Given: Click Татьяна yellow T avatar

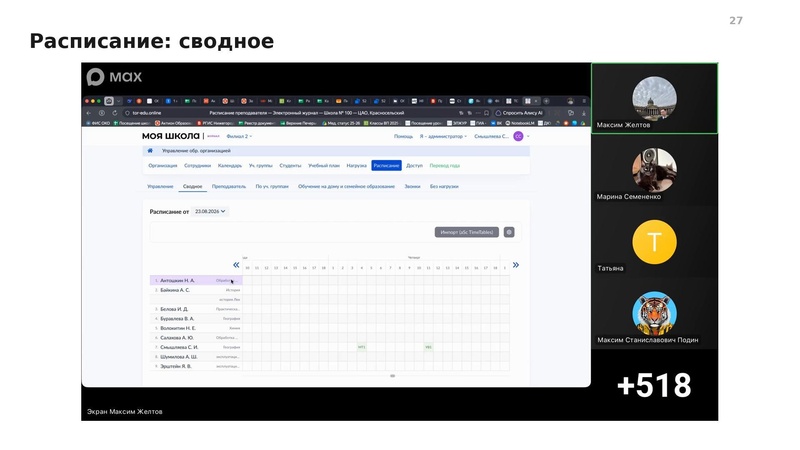Looking at the screenshot, I should pyautogui.click(x=654, y=242).
